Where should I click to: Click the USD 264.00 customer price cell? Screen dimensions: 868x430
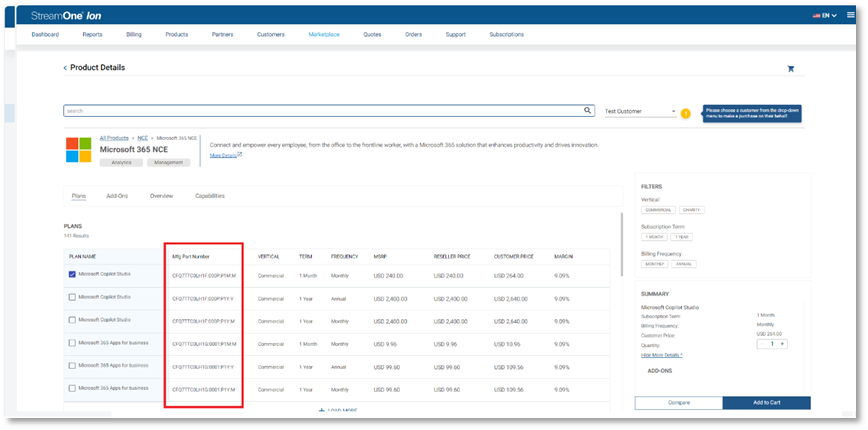point(509,276)
